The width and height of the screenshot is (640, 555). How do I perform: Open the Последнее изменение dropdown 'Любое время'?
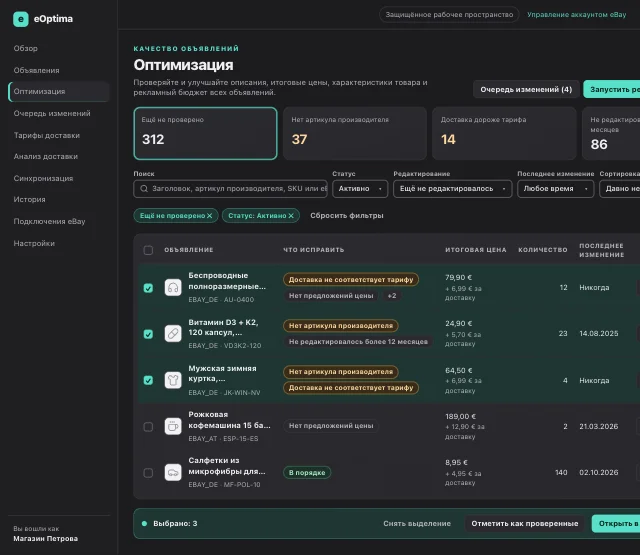(x=556, y=189)
